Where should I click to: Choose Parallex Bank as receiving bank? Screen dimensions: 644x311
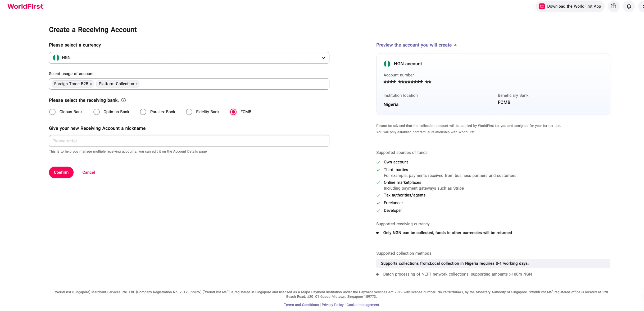143,112
